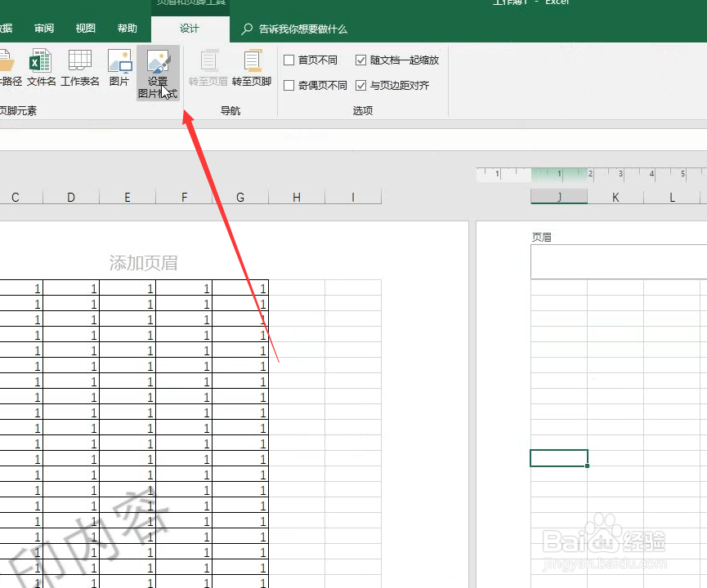Click first row cell in column D
The height and width of the screenshot is (588, 707).
[71, 288]
